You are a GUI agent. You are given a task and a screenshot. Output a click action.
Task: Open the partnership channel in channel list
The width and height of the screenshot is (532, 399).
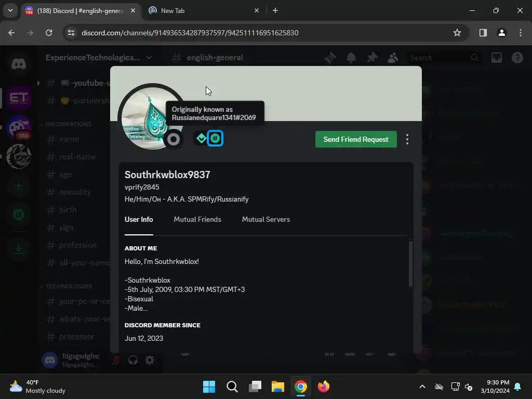78,101
